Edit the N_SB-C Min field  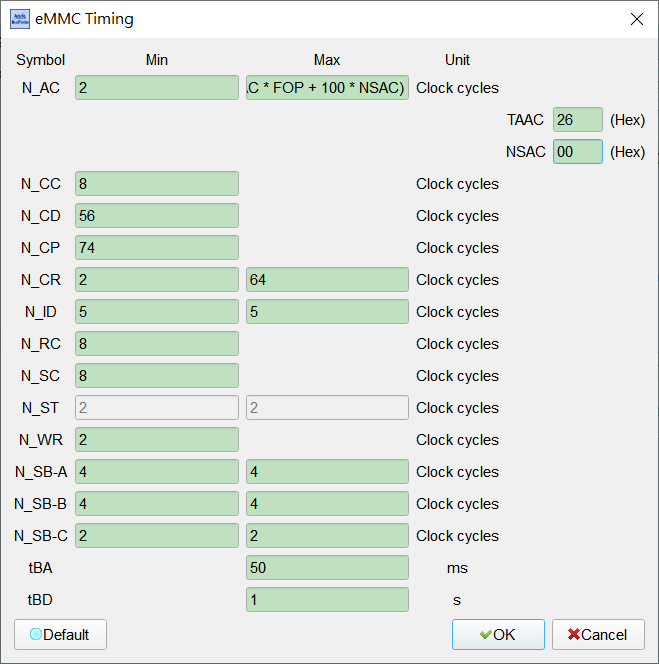tap(157, 535)
